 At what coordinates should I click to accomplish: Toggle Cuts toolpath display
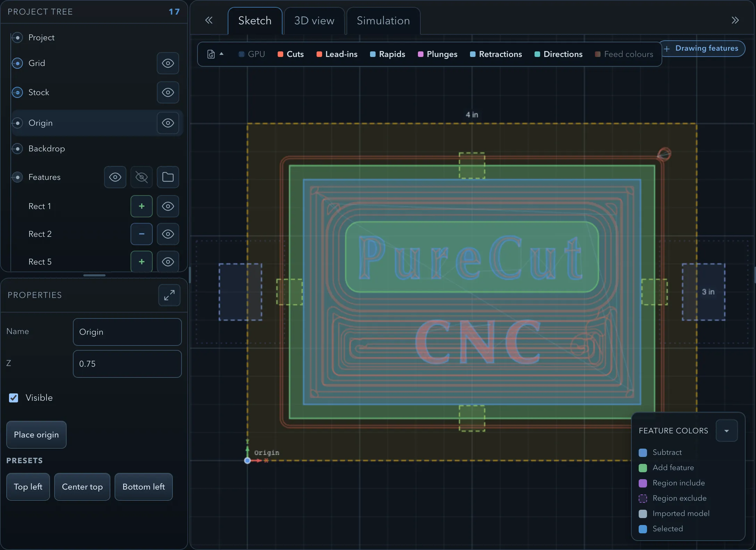pos(291,54)
